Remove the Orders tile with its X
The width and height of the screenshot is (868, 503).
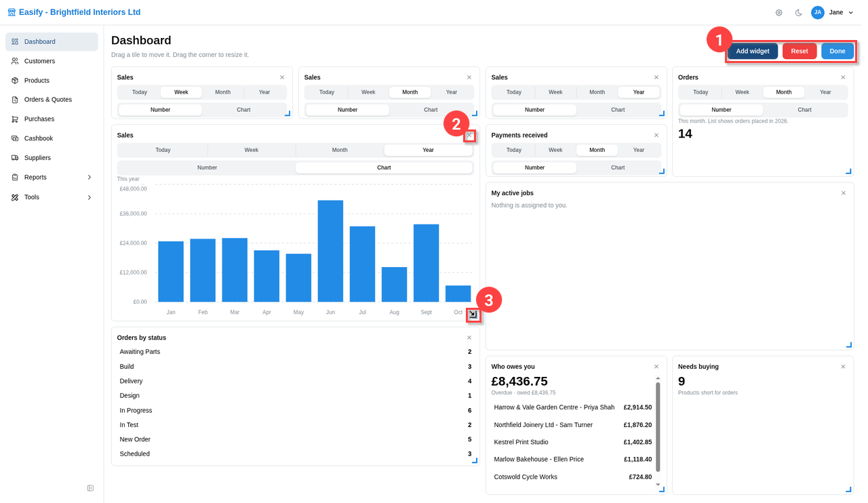pos(844,77)
